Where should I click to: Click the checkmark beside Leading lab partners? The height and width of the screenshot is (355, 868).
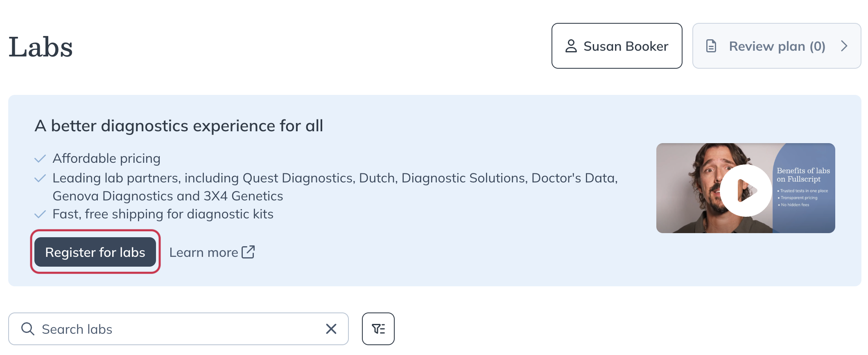tap(40, 178)
